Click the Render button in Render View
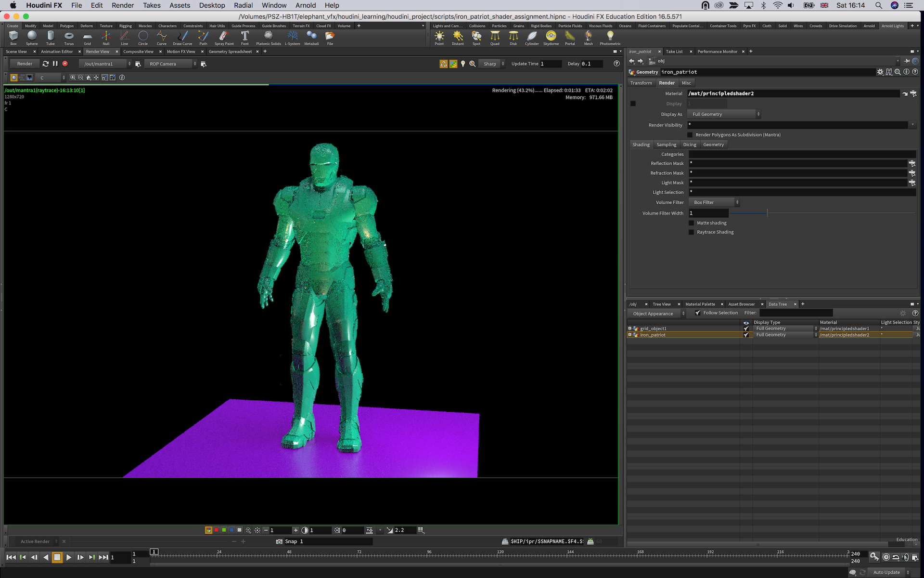Viewport: 924px width, 578px height. click(x=24, y=63)
